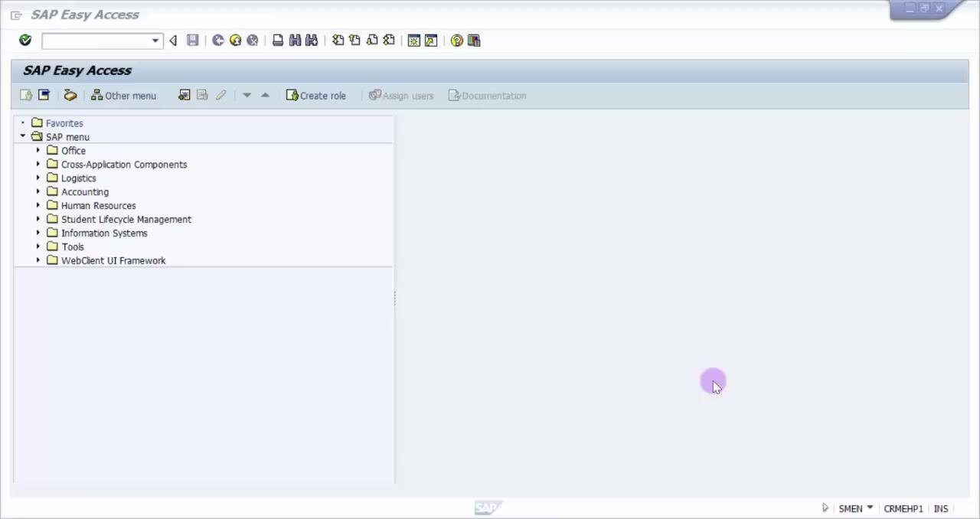
Task: Select the SAP menu tree label
Action: (x=67, y=137)
